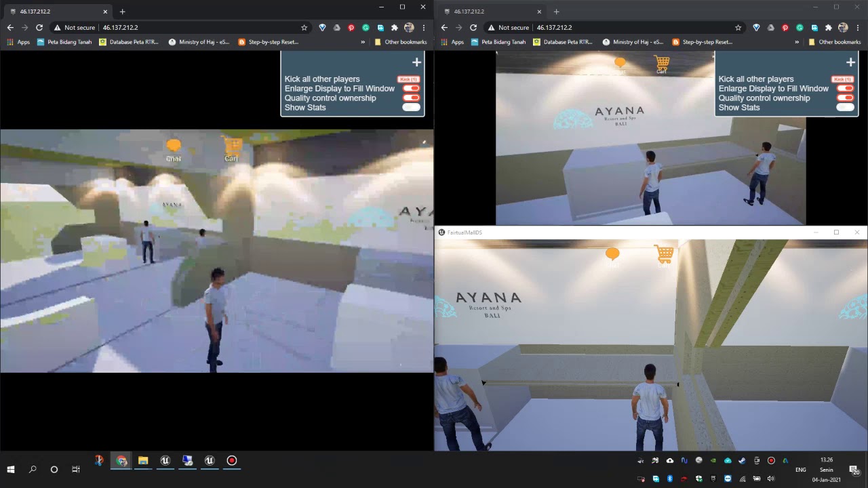Open a new tab in right browser
The height and width of the screenshot is (488, 868).
click(556, 12)
